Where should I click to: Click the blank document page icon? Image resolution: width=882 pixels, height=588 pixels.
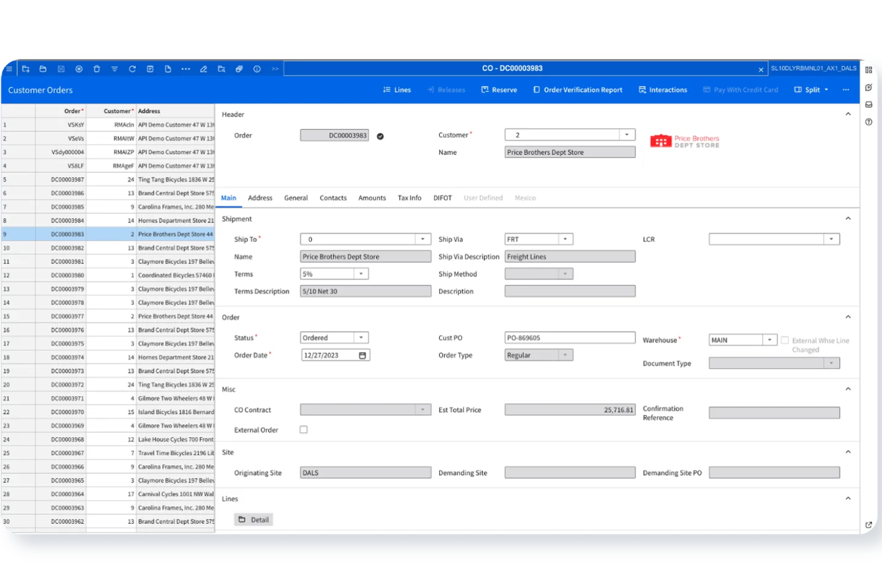click(168, 69)
